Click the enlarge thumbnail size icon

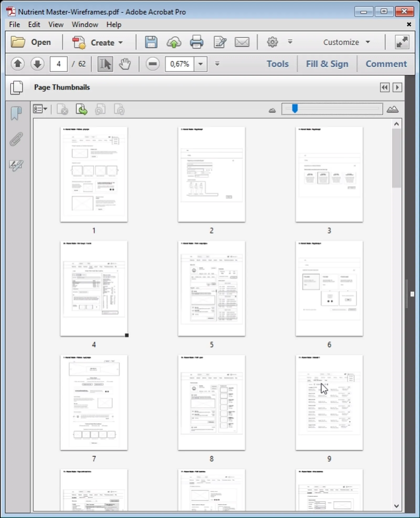392,109
